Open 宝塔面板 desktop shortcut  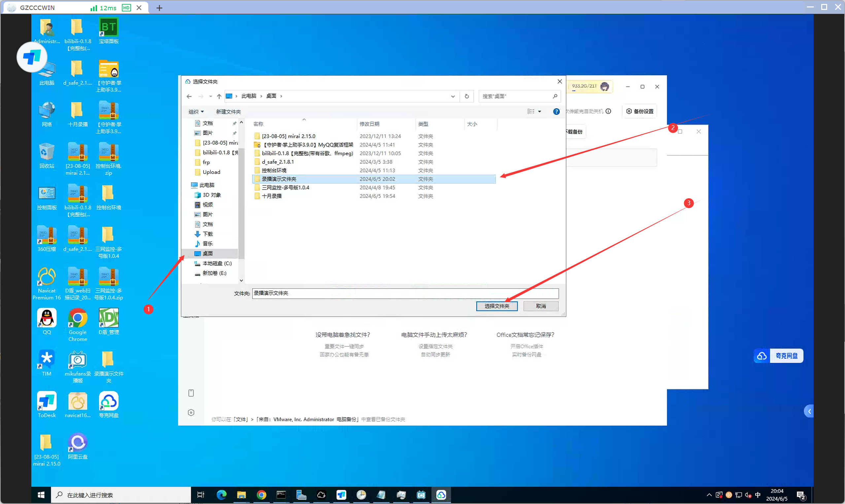point(108,27)
